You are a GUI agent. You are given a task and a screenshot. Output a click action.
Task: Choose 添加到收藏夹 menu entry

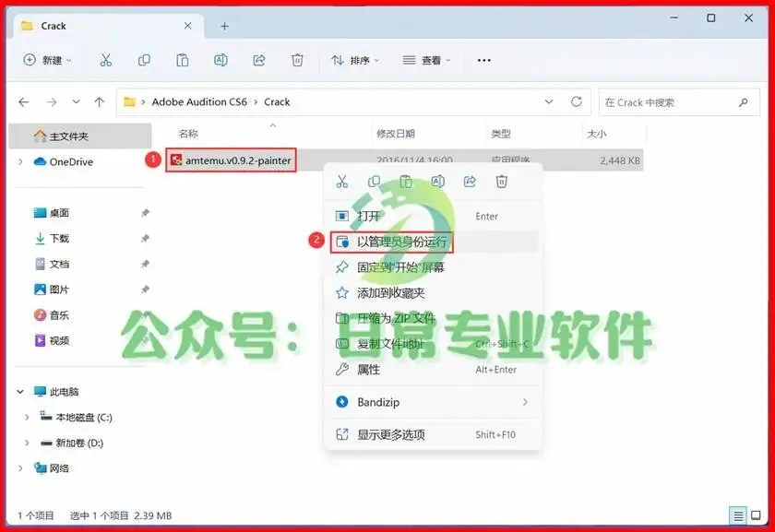[x=434, y=293]
